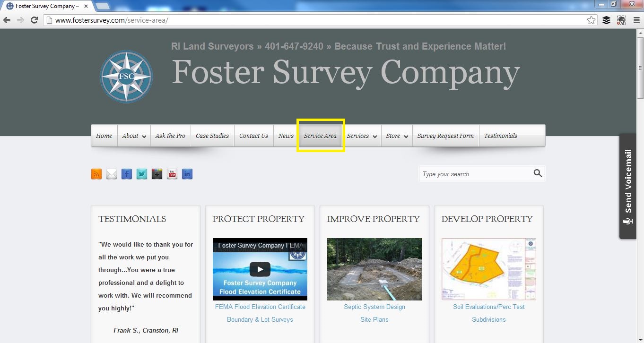
Task: Open the Buffer extension stacked-layers icon
Action: pyautogui.click(x=606, y=20)
